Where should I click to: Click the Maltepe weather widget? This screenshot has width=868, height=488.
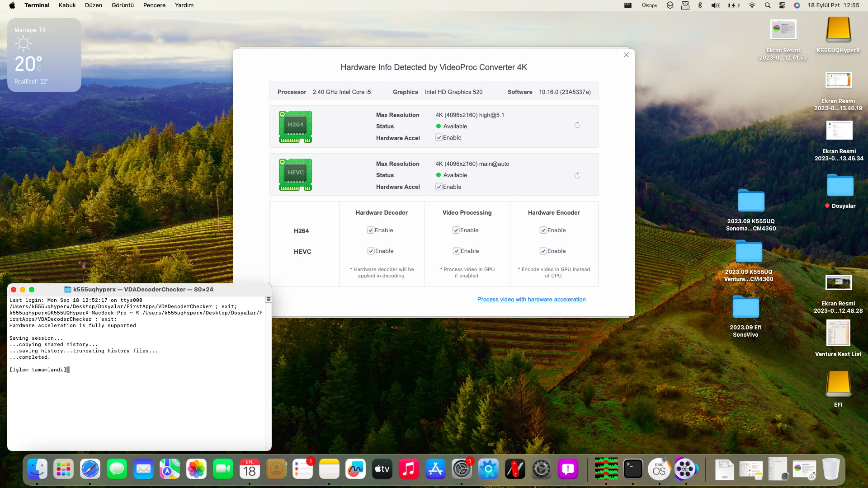tap(44, 55)
